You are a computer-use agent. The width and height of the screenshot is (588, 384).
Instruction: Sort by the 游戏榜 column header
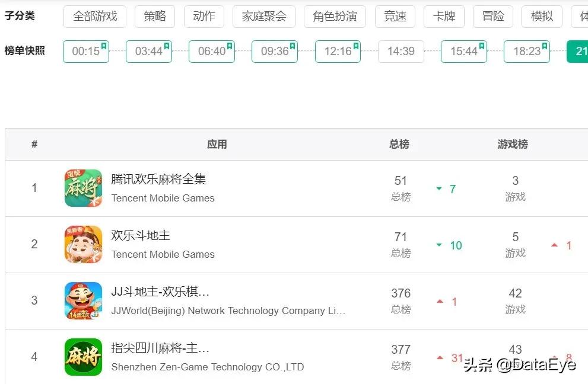(513, 144)
